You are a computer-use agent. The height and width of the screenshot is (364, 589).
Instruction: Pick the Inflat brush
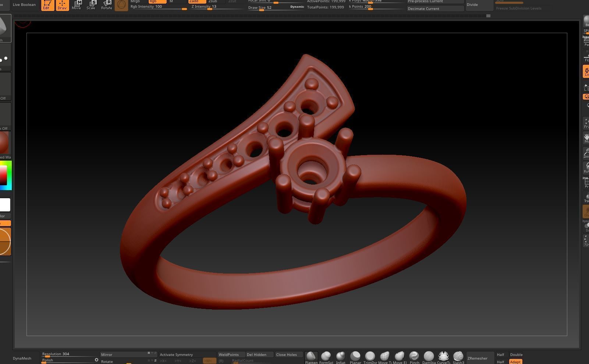point(341,357)
